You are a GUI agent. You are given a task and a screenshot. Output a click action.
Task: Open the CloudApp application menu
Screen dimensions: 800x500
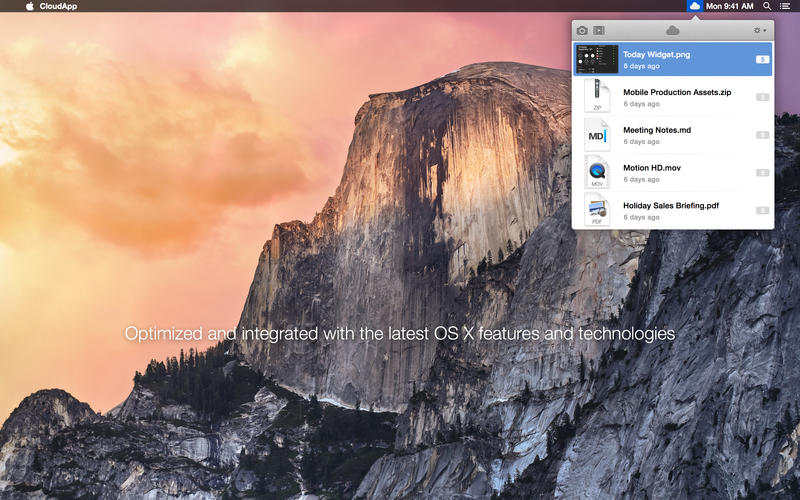(59, 6)
